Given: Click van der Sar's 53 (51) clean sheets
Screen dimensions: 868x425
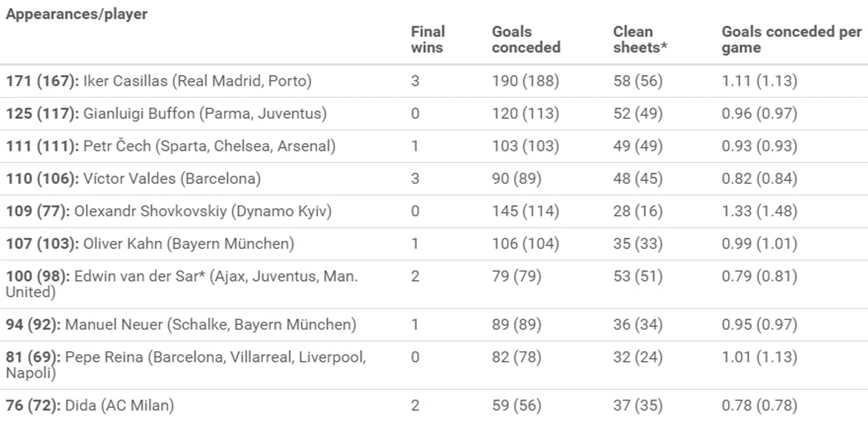Looking at the screenshot, I should 638,276.
